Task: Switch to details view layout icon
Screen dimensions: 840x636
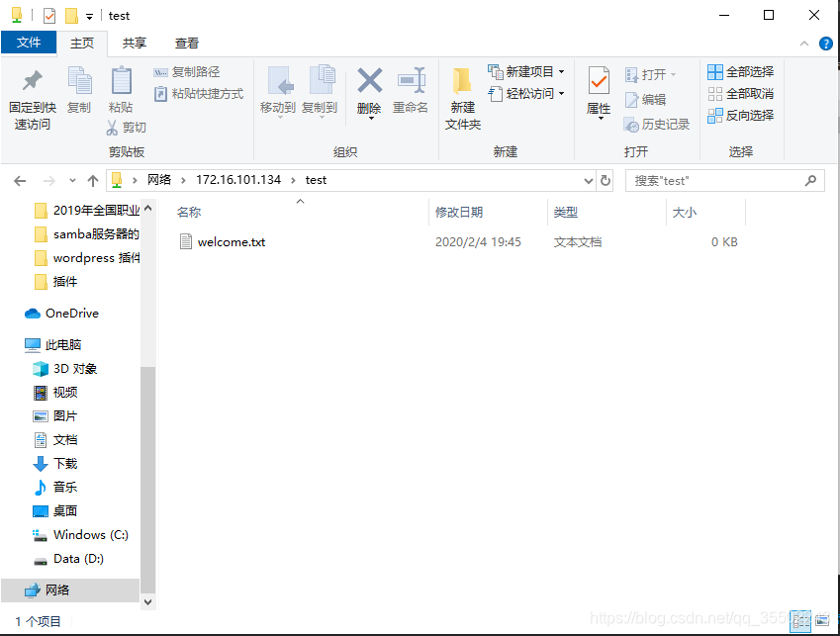Action: (x=801, y=621)
